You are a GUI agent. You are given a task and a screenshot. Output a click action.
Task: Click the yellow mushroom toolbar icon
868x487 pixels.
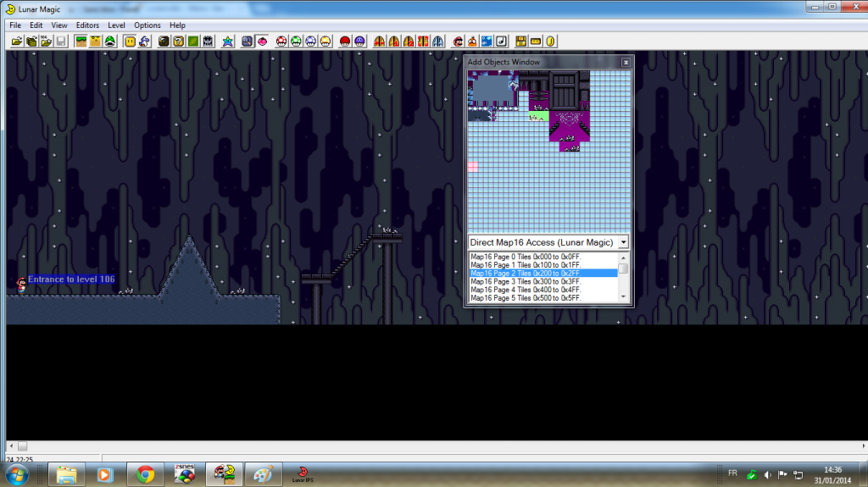(325, 42)
